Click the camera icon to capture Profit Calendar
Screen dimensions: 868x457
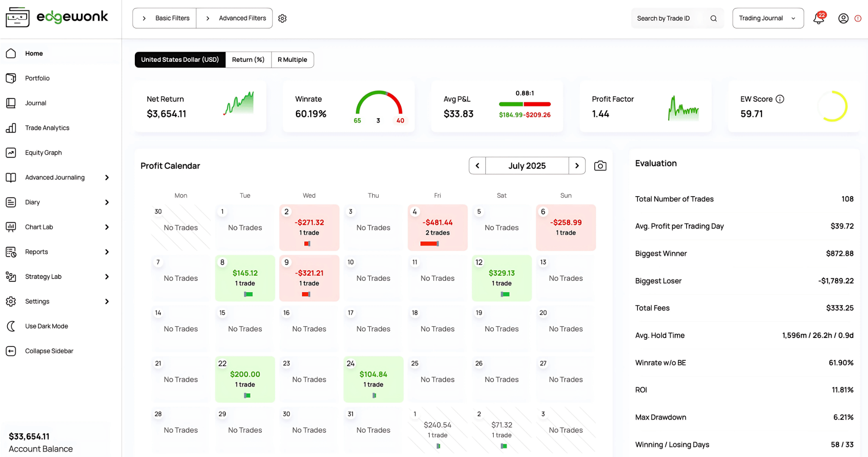(600, 166)
